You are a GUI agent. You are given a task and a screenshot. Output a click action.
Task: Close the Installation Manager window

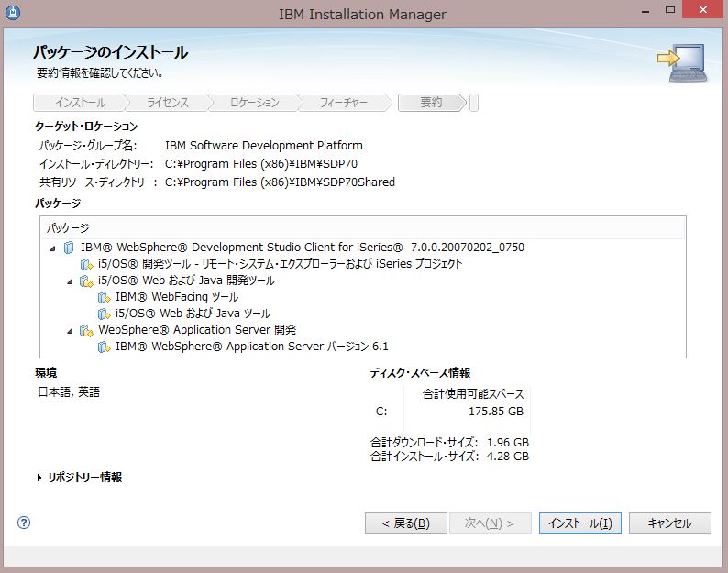(703, 9)
